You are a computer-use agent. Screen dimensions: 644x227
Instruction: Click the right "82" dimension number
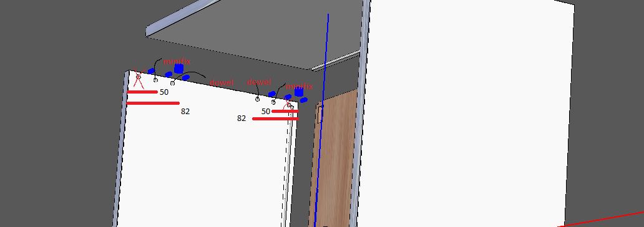pyautogui.click(x=241, y=118)
